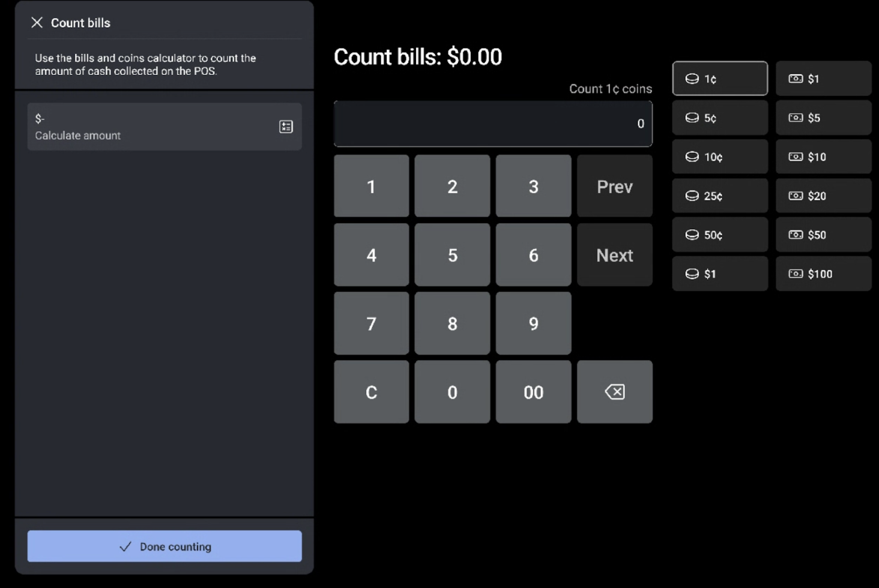879x588 pixels.
Task: Tap number 7 on the keypad
Action: click(371, 323)
